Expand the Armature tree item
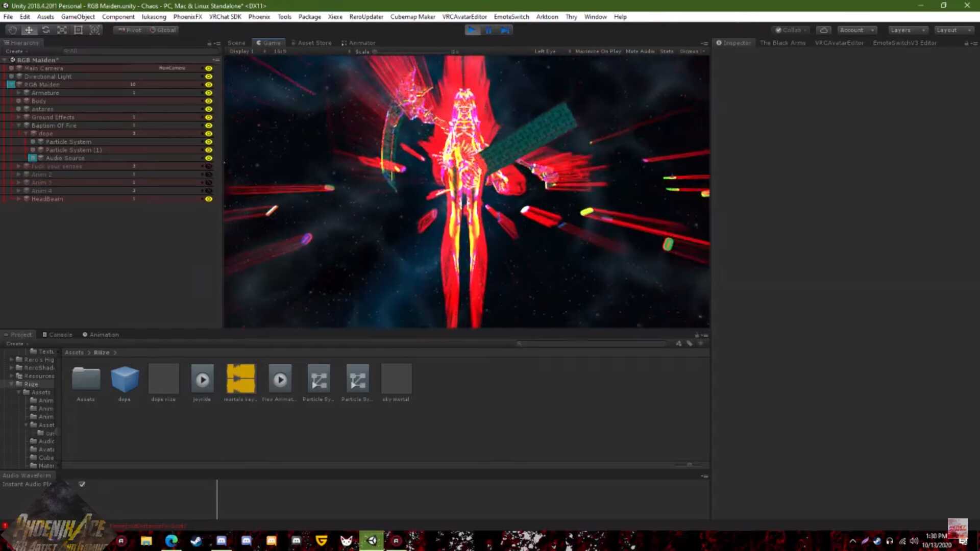The width and height of the screenshot is (980, 551). click(19, 93)
